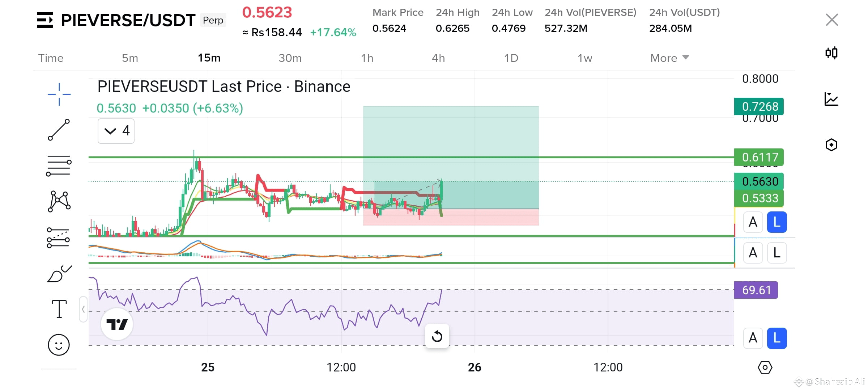The height and width of the screenshot is (391, 868).
Task: Open the hexagon settings icon on right sidebar
Action: coord(831,145)
